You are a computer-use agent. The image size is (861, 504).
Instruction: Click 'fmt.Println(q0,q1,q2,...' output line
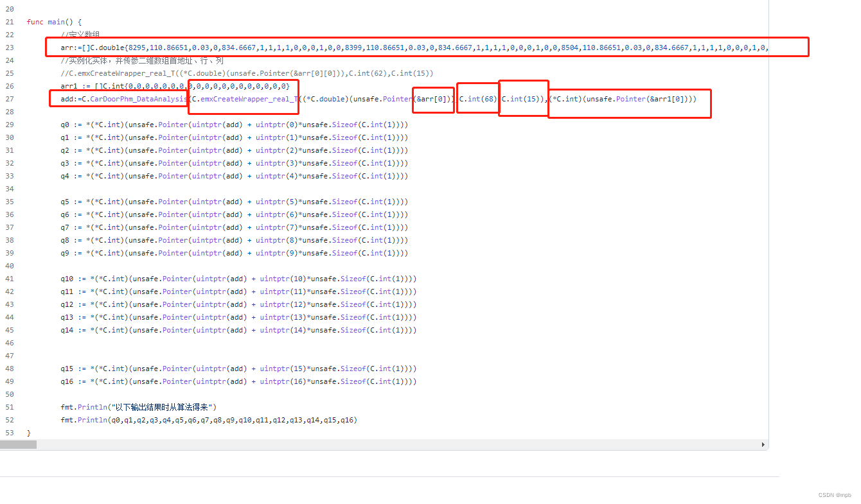tap(209, 420)
